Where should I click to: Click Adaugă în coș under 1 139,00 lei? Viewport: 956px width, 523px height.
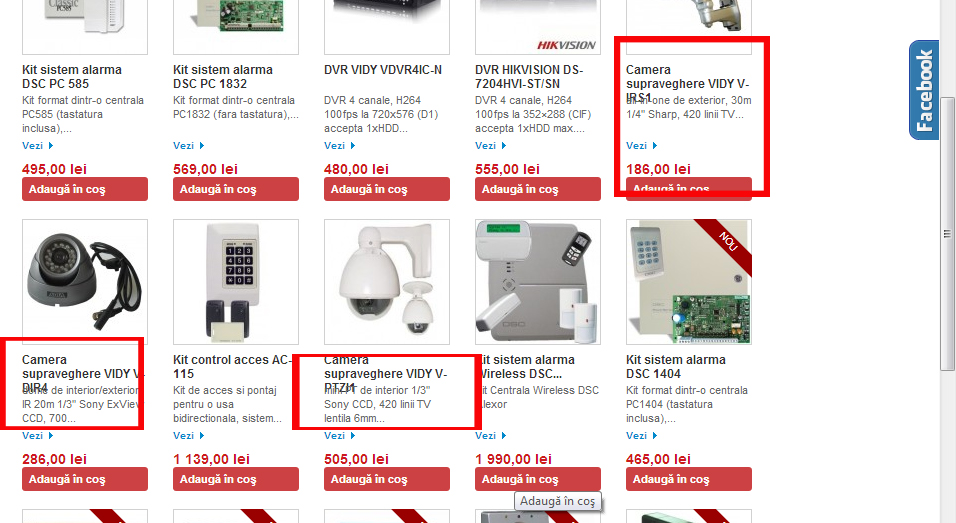236,479
